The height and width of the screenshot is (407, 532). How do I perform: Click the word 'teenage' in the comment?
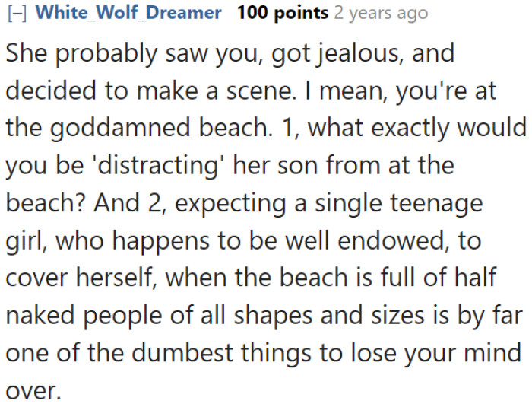(x=437, y=205)
